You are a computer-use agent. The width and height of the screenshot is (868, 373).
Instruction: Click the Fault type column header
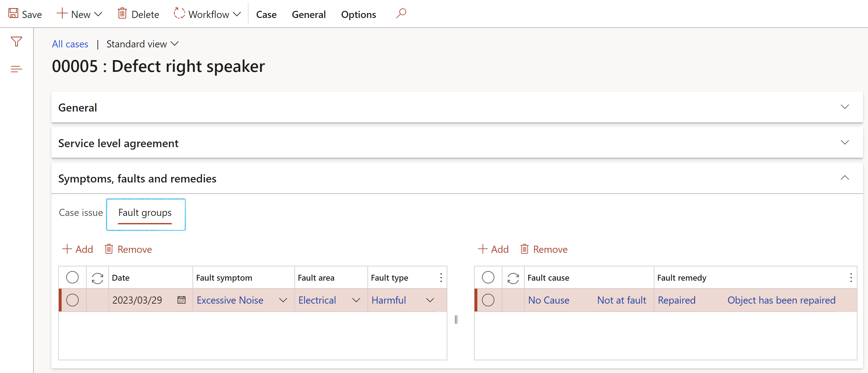[x=389, y=278]
